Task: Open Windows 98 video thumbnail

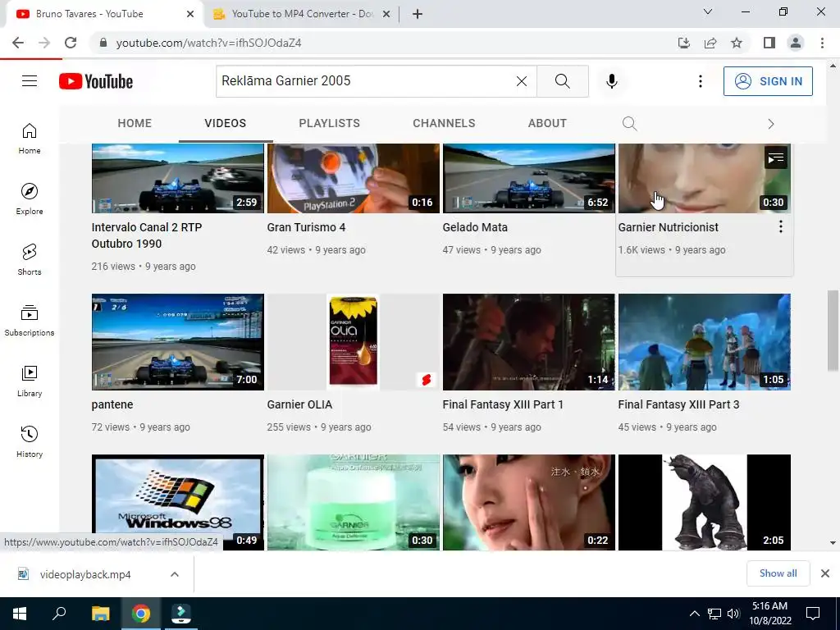Action: coord(178,502)
